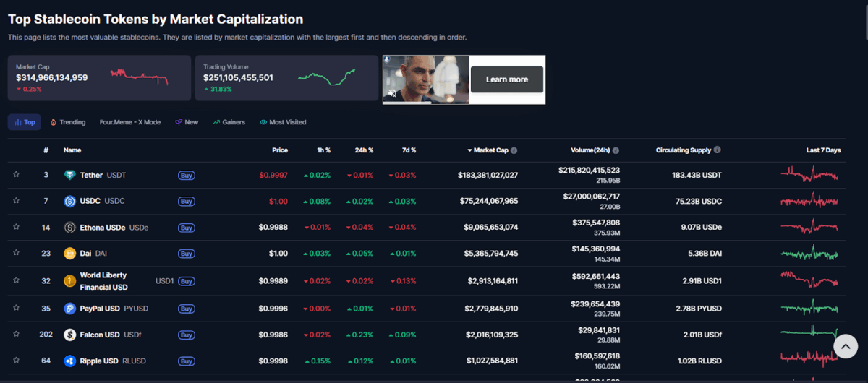Toggle the watchlist star for Ethena USDe

16,227
